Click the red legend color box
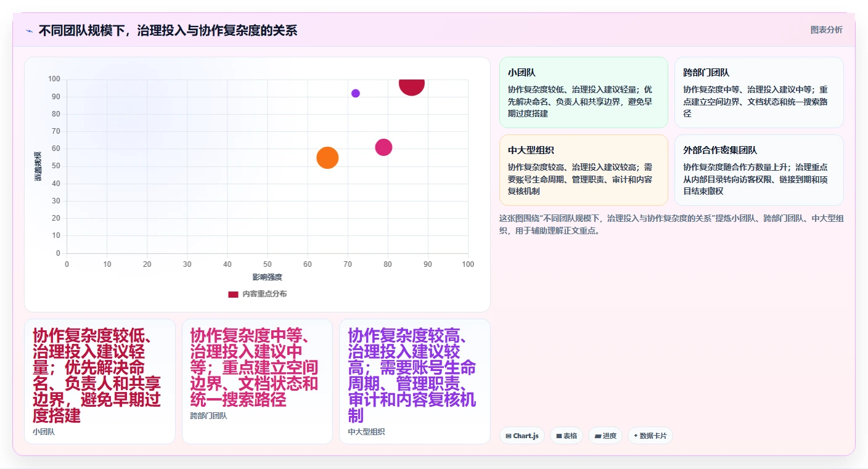The image size is (868, 469). click(233, 295)
